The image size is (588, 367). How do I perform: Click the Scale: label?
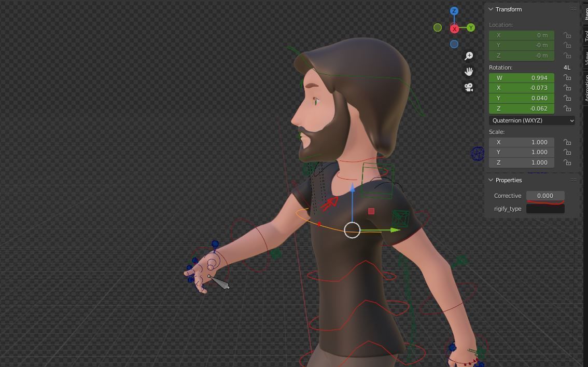(497, 132)
